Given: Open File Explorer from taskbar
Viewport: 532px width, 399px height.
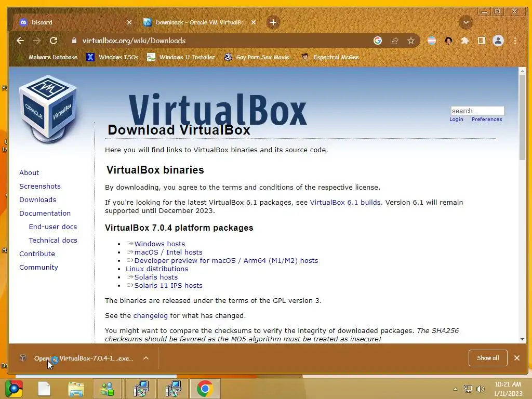Looking at the screenshot, I should (x=76, y=389).
